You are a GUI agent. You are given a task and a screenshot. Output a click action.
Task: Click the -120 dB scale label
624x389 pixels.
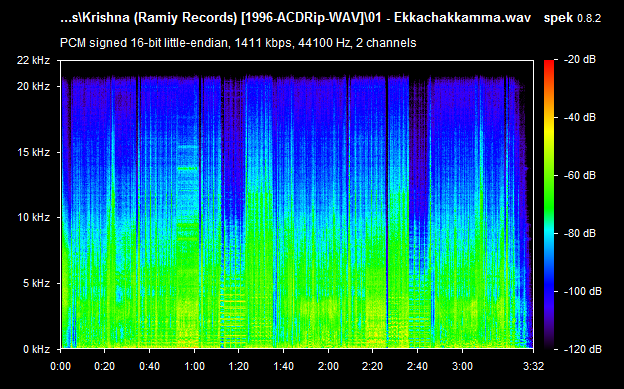[x=582, y=349]
